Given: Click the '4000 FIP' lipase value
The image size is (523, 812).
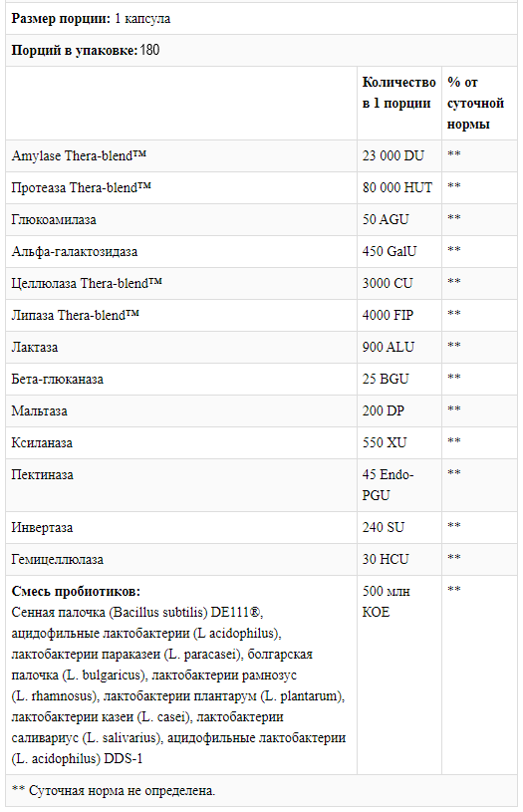Looking at the screenshot, I should (388, 316).
